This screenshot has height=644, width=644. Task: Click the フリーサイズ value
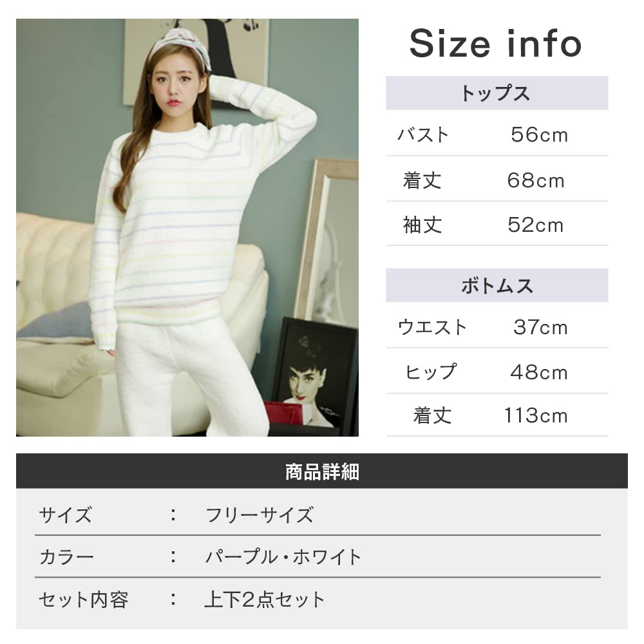tap(260, 515)
